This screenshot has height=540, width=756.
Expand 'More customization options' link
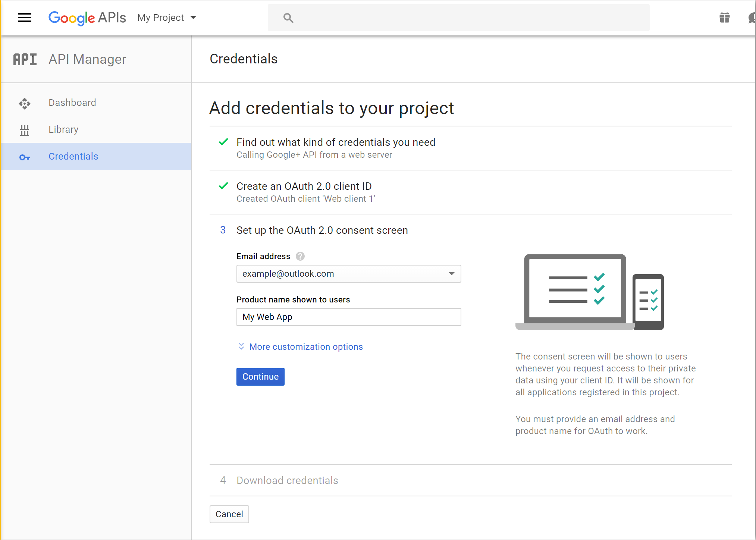click(306, 347)
